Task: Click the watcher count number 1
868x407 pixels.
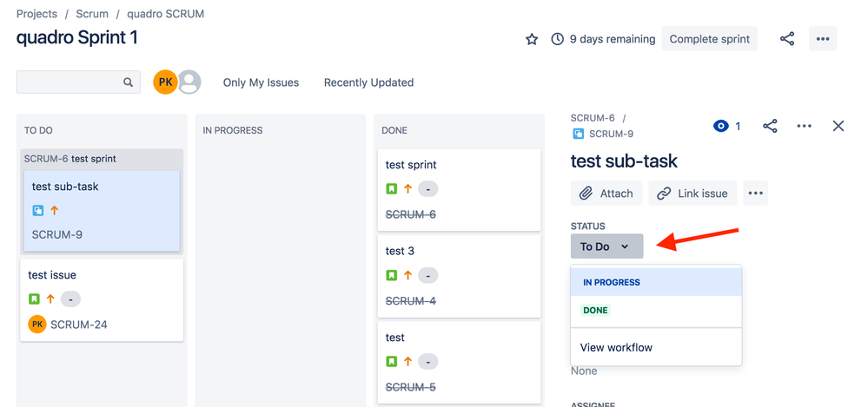Action: (x=738, y=127)
